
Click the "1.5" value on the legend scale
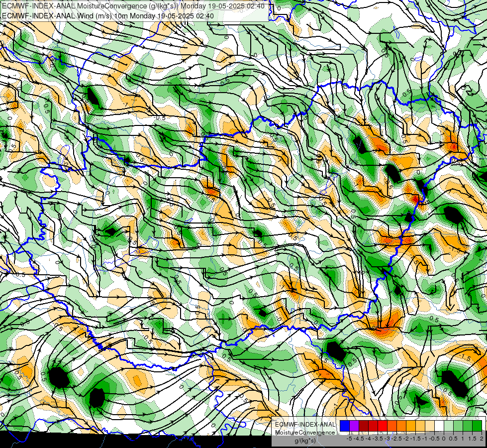(x=472, y=439)
